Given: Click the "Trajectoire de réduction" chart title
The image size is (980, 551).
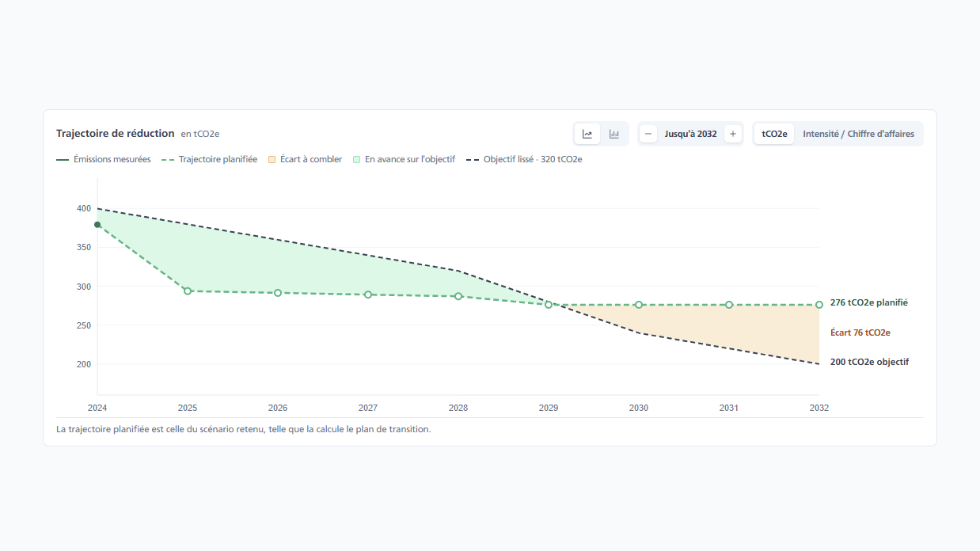Looking at the screenshot, I should 116,133.
